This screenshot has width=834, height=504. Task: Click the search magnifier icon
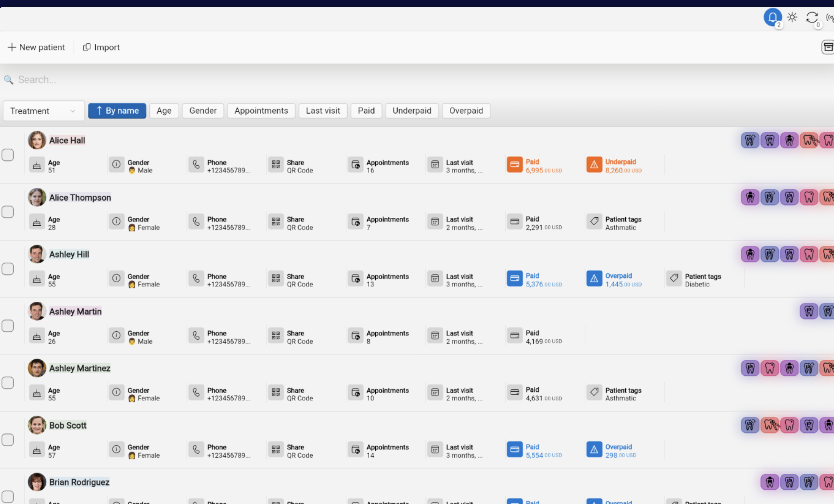coord(9,80)
